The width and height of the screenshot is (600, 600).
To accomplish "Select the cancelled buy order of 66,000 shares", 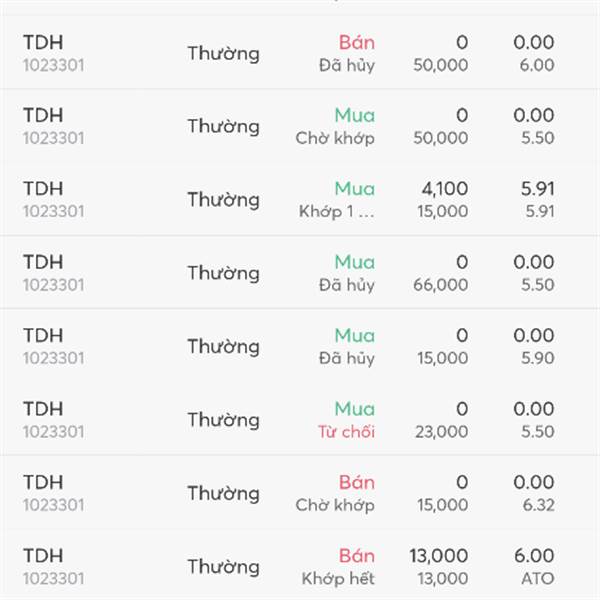I will click(300, 272).
